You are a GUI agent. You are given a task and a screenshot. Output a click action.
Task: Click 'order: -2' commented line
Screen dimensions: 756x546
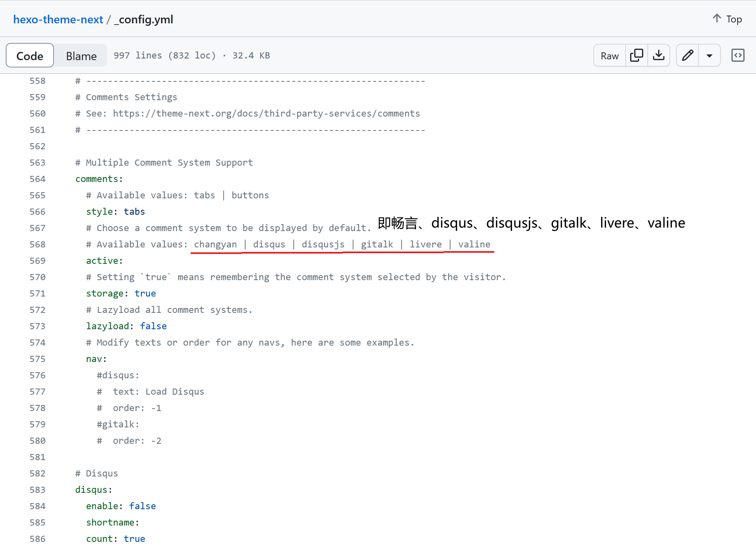[x=129, y=441]
